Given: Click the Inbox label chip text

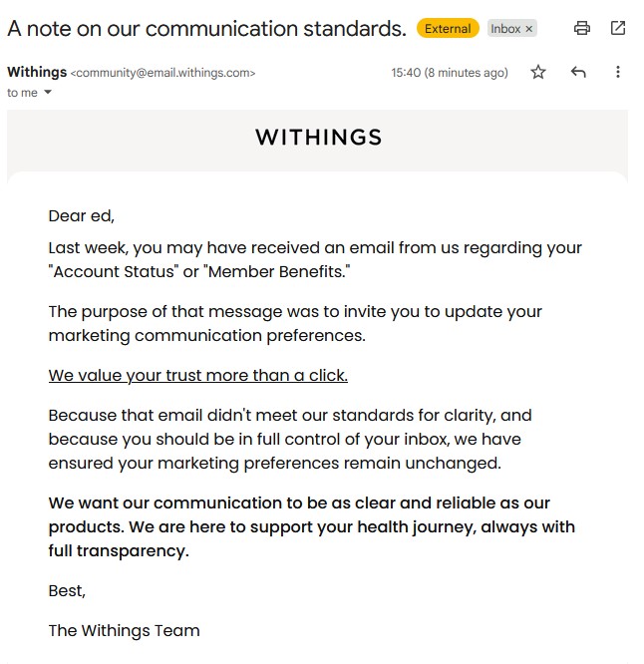Looking at the screenshot, I should pyautogui.click(x=504, y=29).
